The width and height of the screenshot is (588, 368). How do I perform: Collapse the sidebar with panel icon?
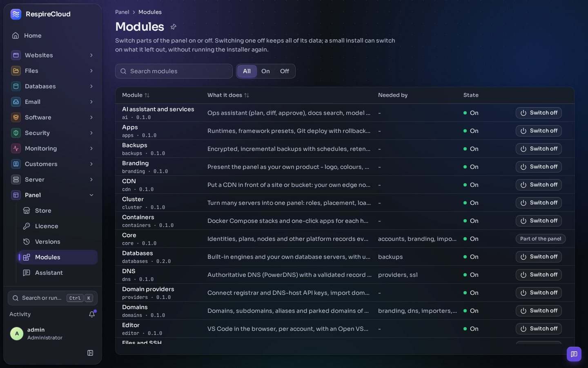point(91,353)
